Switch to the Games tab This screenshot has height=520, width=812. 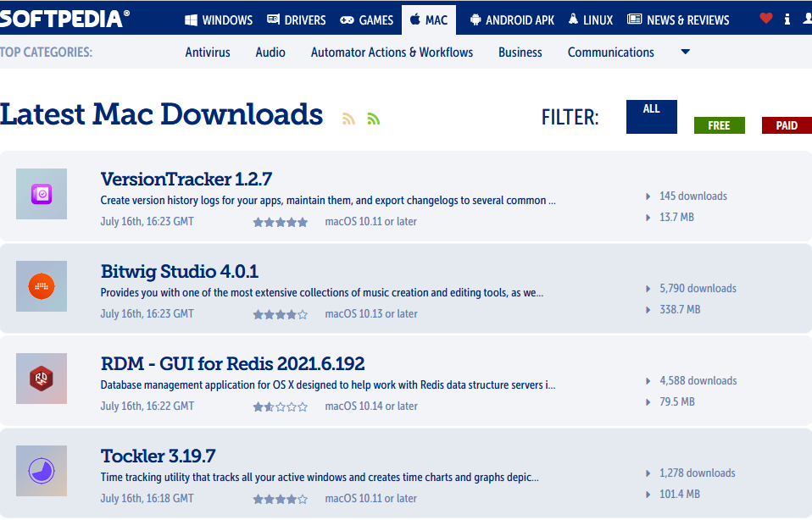point(367,20)
